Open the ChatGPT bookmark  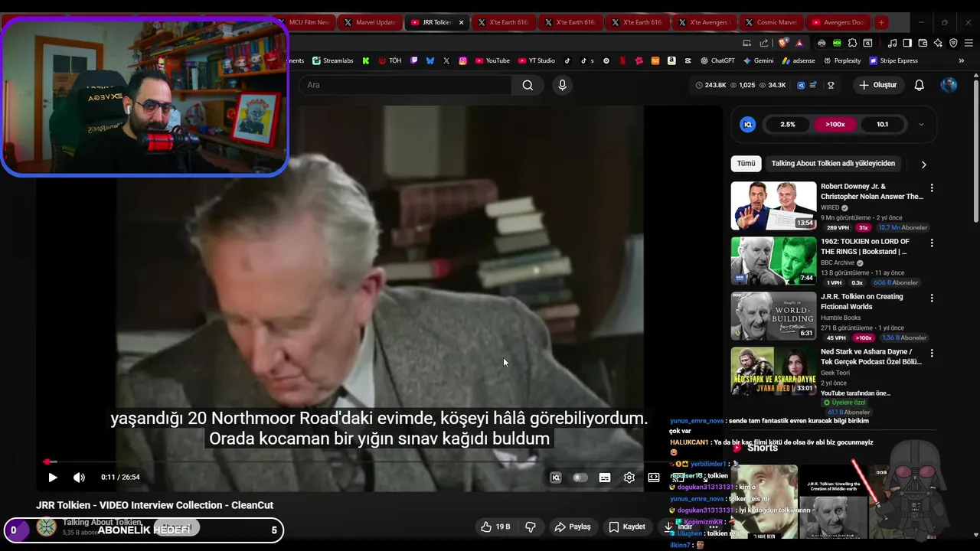point(717,60)
